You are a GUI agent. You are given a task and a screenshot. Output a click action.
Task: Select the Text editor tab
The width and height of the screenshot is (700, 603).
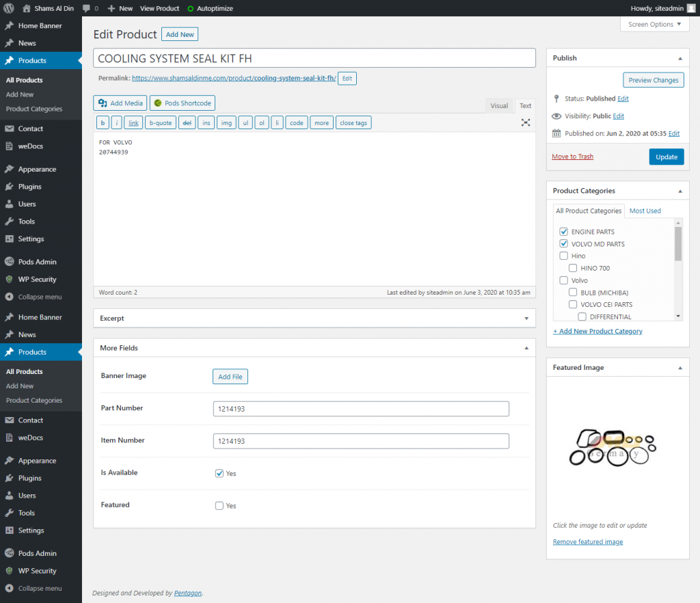[525, 106]
